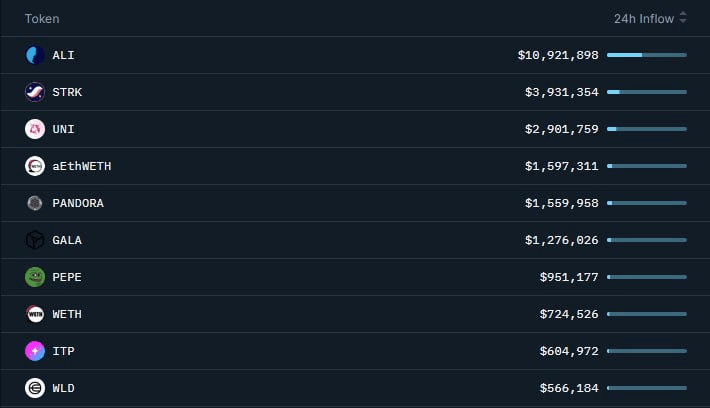Viewport: 710px width, 408px height.
Task: Click the 24h Inflow header label
Action: click(644, 18)
